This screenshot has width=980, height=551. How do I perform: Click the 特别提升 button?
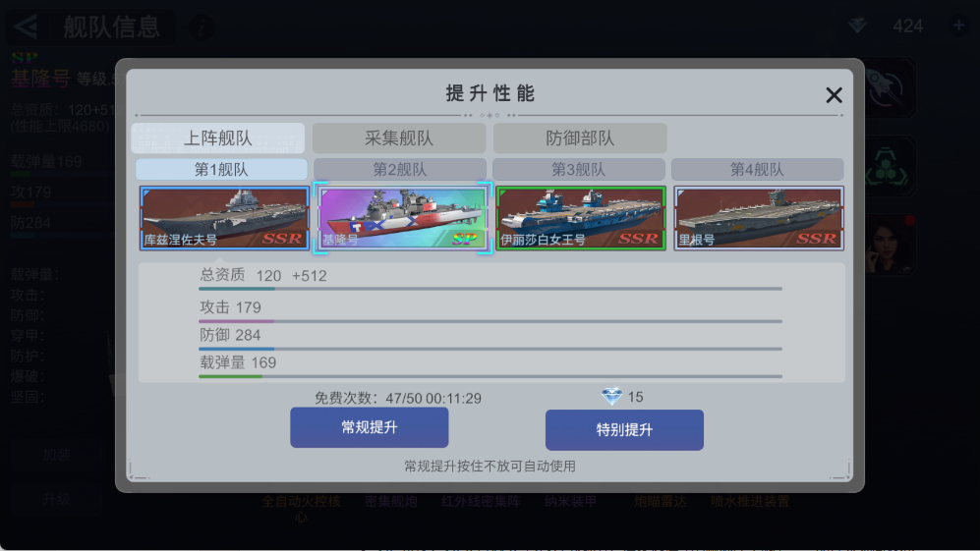tap(624, 430)
